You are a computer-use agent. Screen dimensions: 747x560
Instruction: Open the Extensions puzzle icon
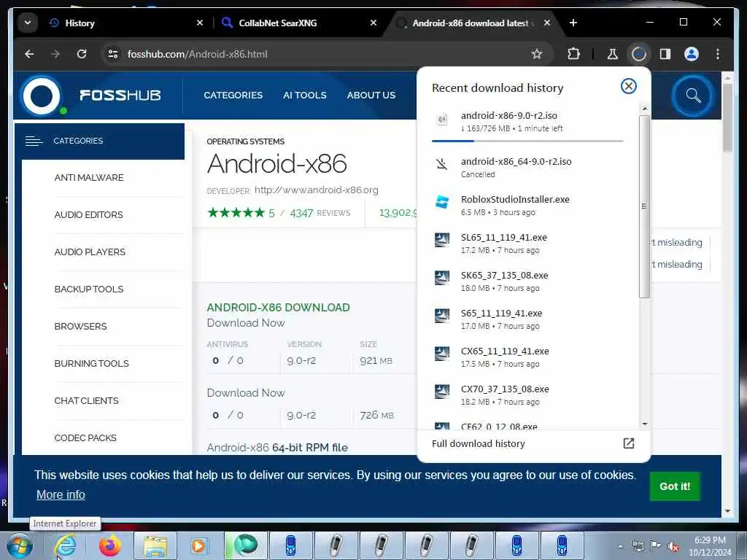point(574,54)
